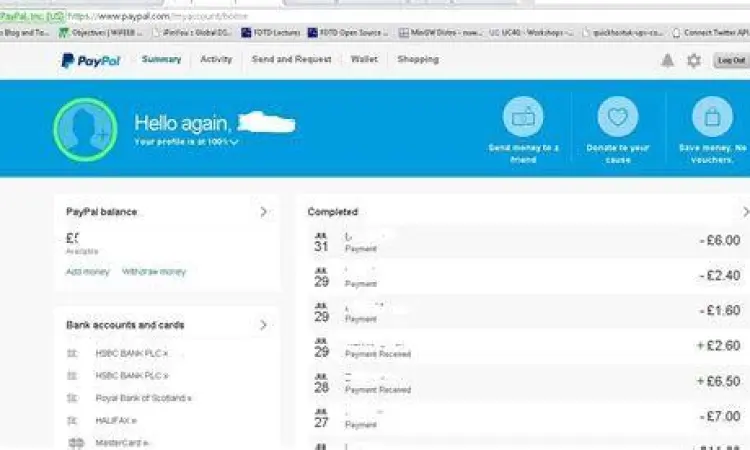Expand Bank accounts and cards chevron

(x=263, y=325)
